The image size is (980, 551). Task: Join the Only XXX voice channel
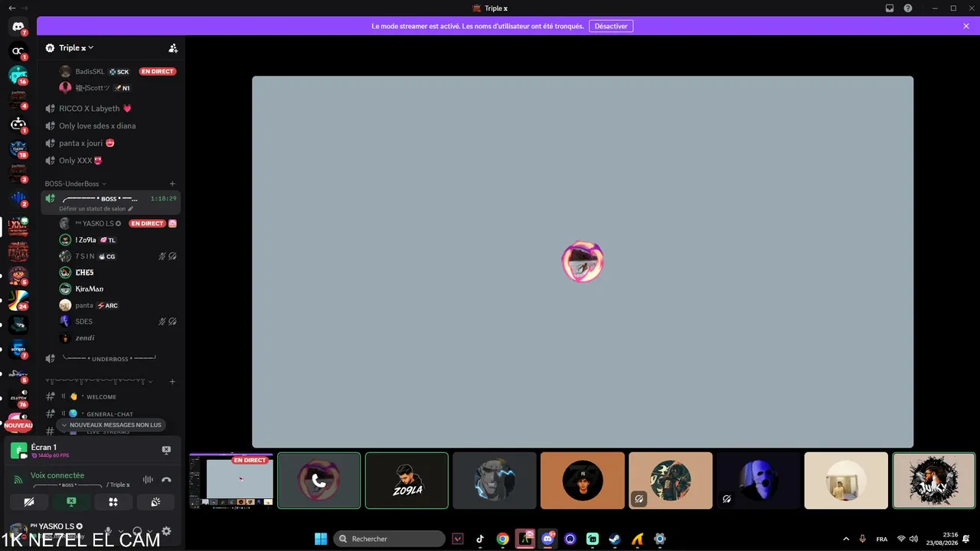(x=80, y=161)
